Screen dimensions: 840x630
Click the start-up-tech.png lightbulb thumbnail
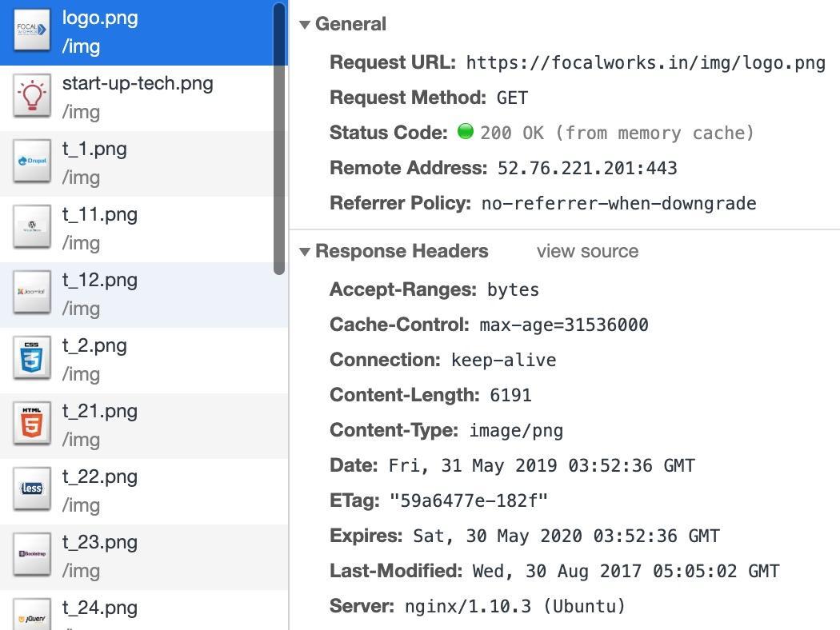(32, 96)
